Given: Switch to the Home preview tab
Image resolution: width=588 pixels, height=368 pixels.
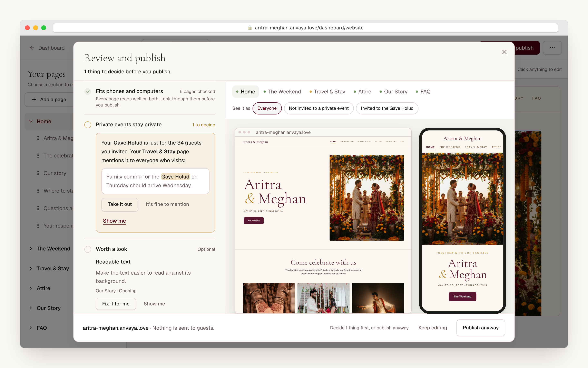Looking at the screenshot, I should [x=245, y=92].
